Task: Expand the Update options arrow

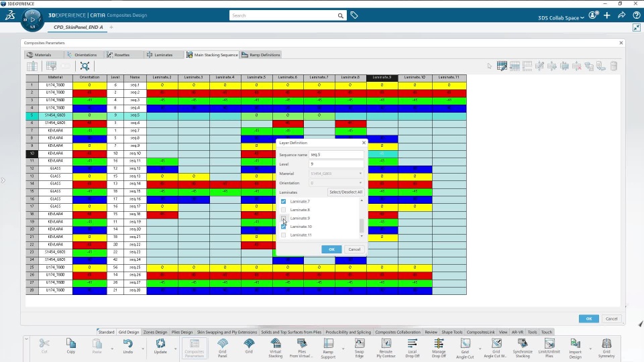Action: pos(175,349)
